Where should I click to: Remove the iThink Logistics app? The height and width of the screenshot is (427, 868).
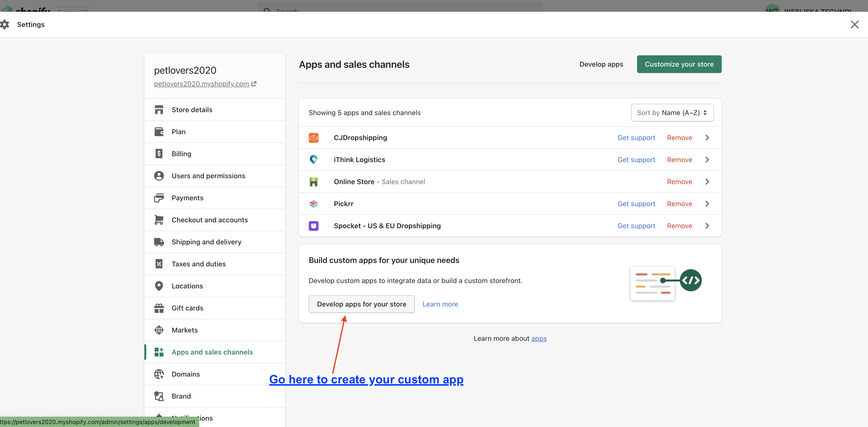pos(679,160)
